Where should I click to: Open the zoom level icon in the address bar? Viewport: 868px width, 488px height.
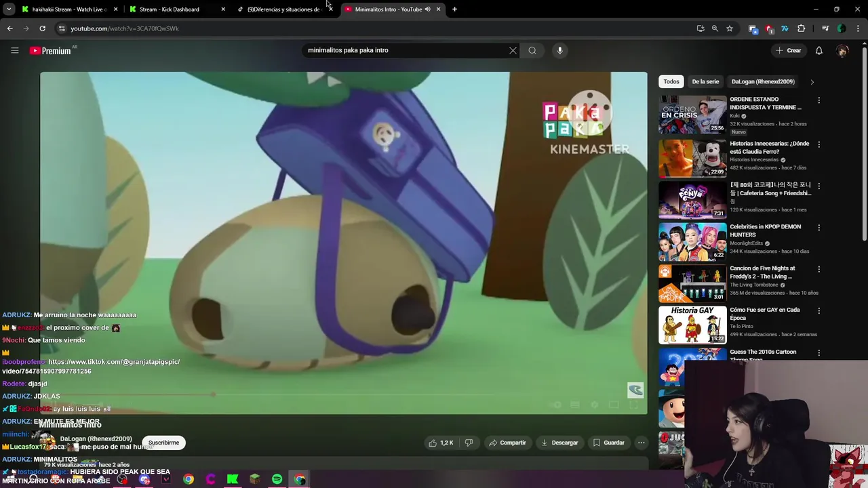(715, 28)
